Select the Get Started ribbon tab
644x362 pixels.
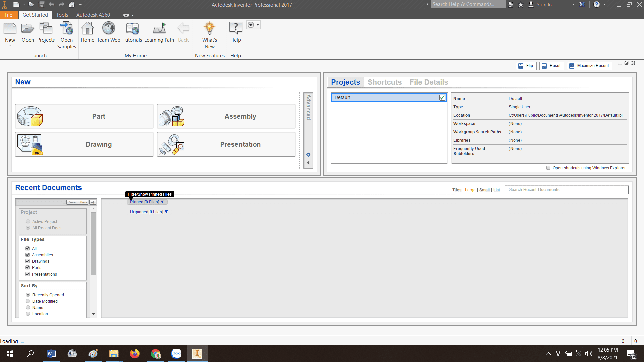[x=35, y=15]
